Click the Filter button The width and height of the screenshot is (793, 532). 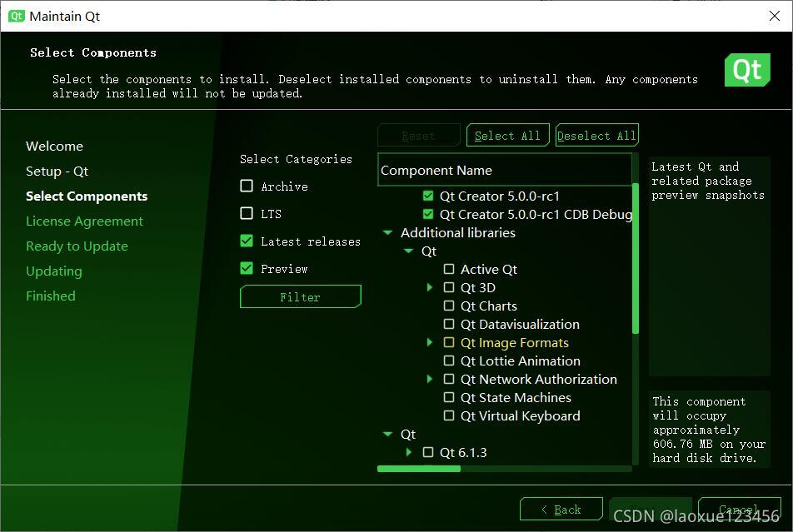pos(301,297)
